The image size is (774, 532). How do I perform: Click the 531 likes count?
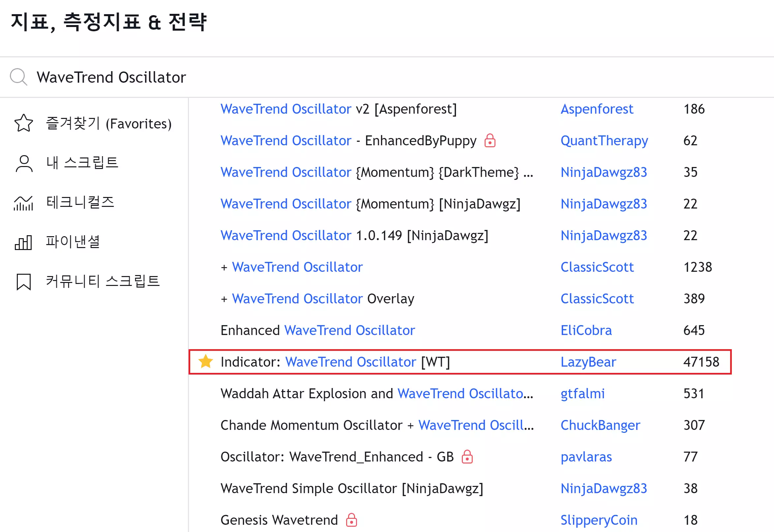click(694, 393)
